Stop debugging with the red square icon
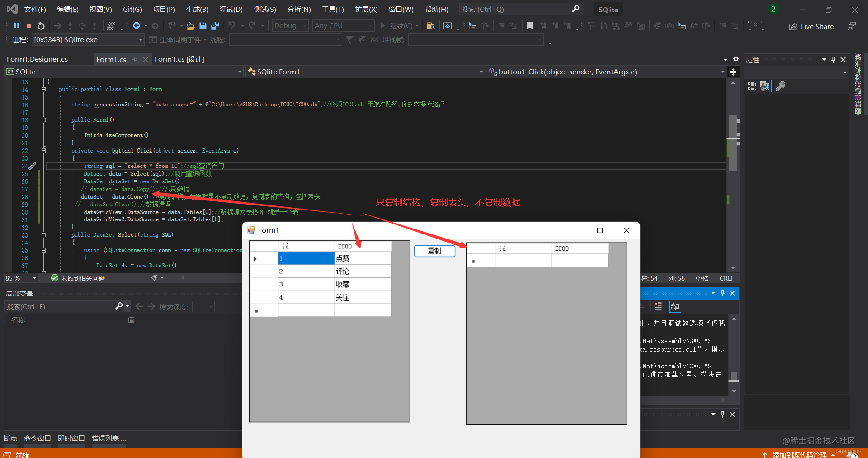Image resolution: width=868 pixels, height=458 pixels. click(29, 26)
